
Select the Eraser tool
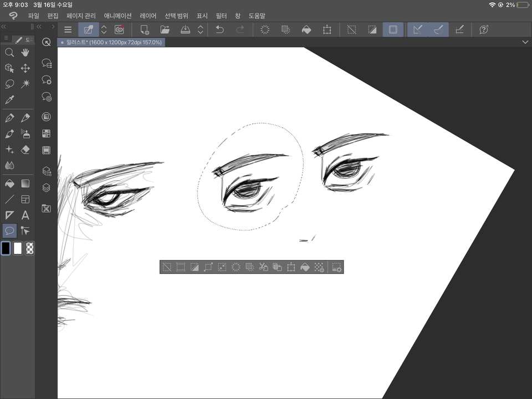click(24, 150)
